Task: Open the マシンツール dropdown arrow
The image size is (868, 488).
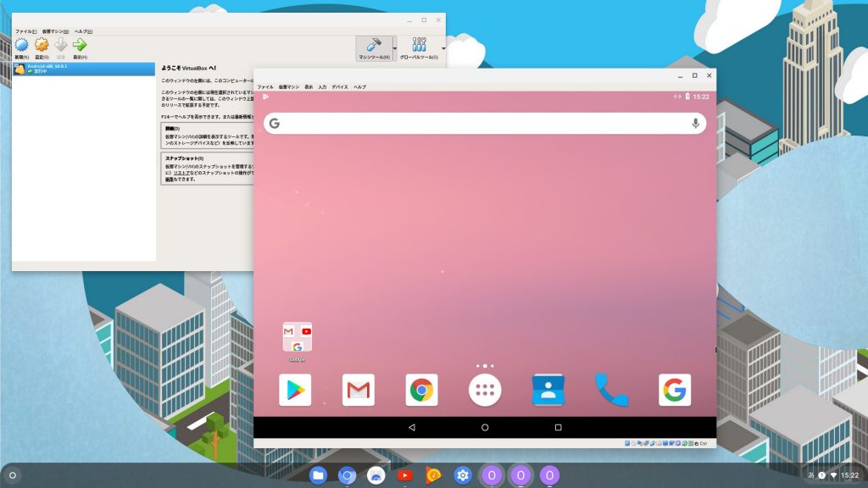Action: [395, 48]
